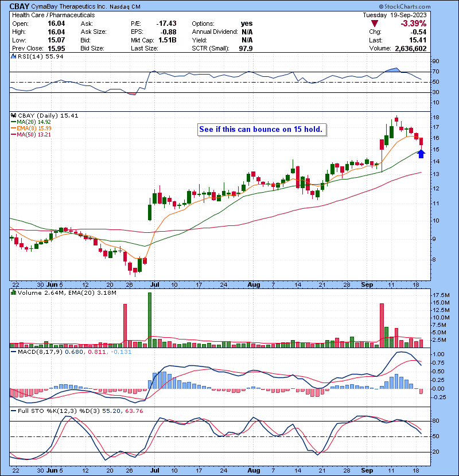The image size is (459, 476).
Task: Click the volume bars icon beside Volume 2.64M
Action: (x=13, y=292)
